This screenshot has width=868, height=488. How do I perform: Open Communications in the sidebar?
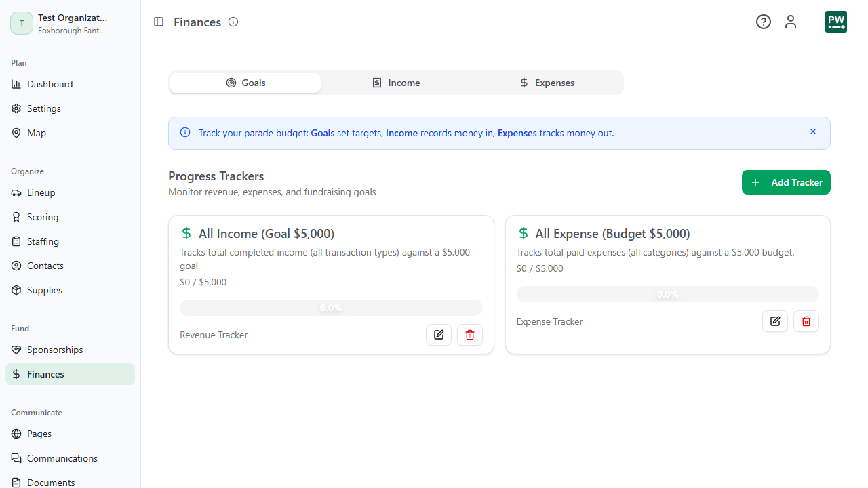70,458
